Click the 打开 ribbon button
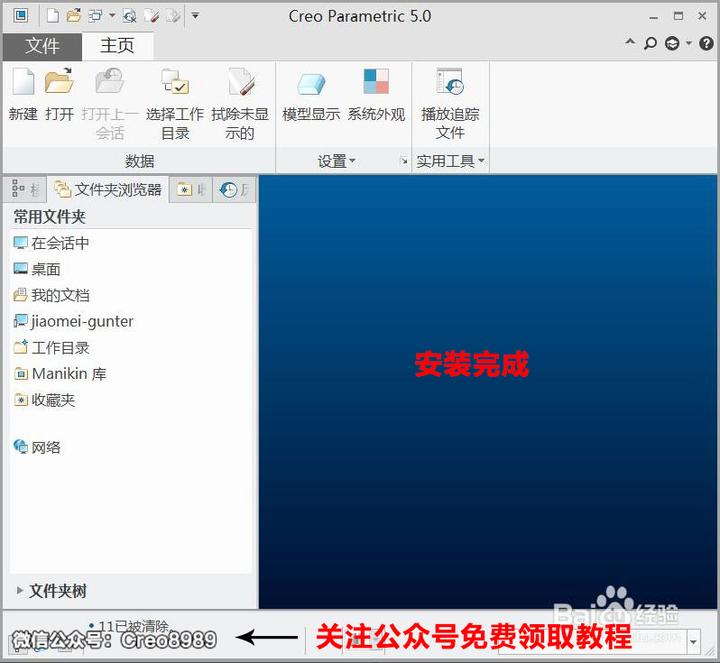 pos(59,96)
